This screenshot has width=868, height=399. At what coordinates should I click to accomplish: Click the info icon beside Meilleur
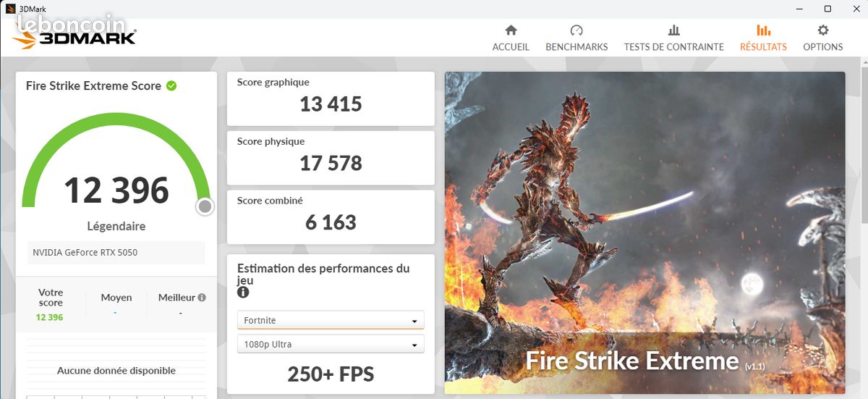pyautogui.click(x=202, y=297)
